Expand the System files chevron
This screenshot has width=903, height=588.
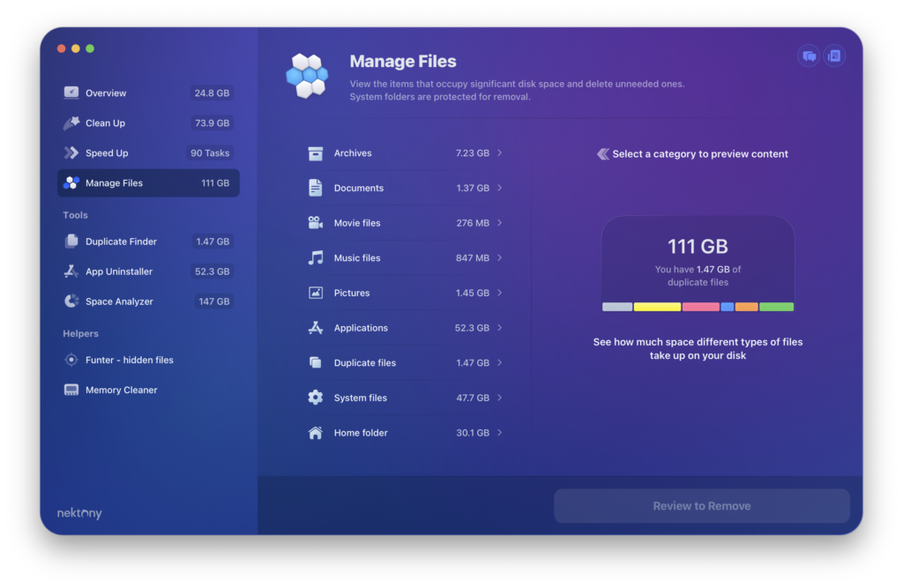pos(499,398)
